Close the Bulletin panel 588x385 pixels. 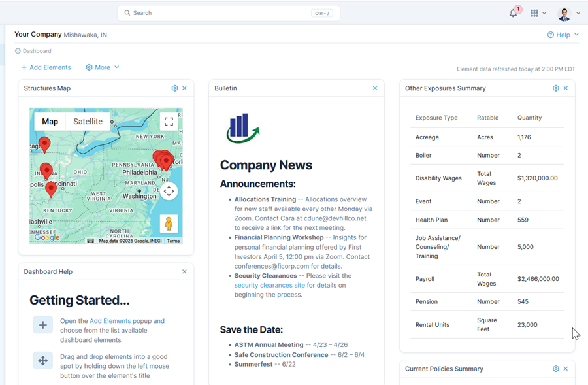click(375, 88)
